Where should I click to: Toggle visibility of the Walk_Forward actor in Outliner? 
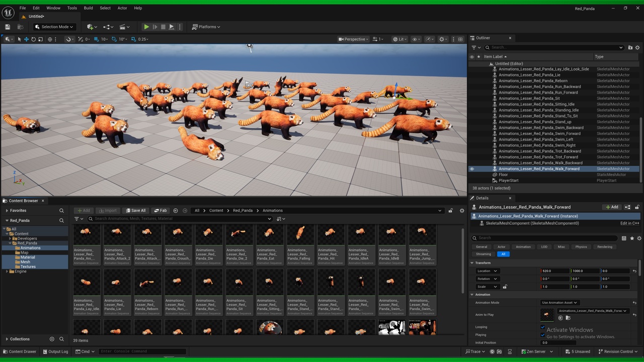pyautogui.click(x=472, y=169)
